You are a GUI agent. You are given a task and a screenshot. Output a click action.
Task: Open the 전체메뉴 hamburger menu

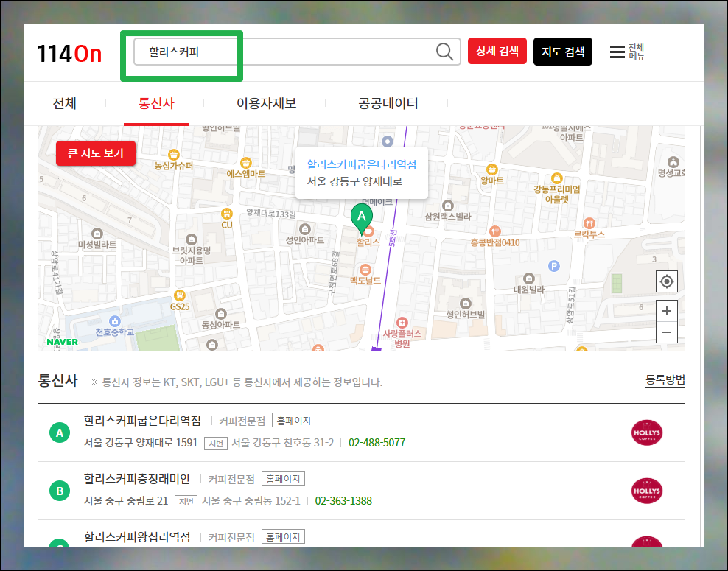pos(627,52)
